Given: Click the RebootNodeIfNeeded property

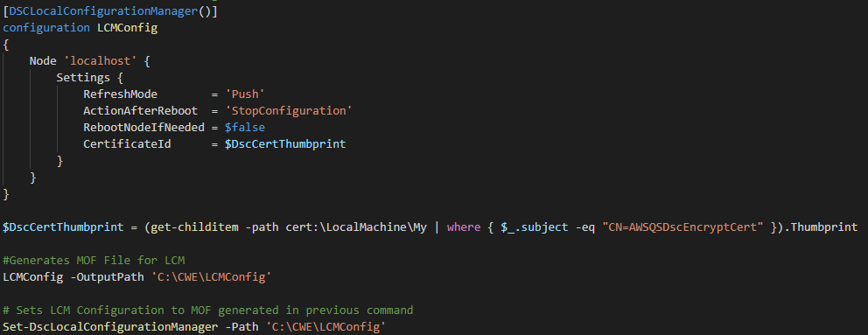Looking at the screenshot, I should (x=143, y=128).
